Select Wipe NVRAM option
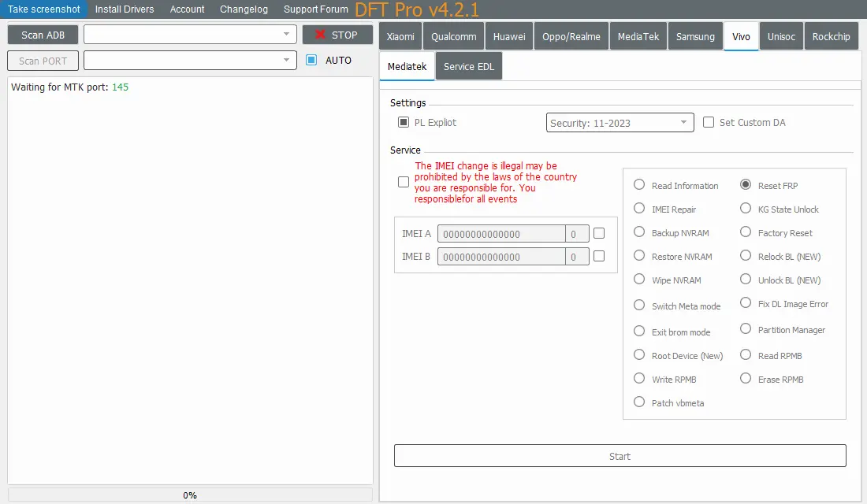 pos(639,280)
